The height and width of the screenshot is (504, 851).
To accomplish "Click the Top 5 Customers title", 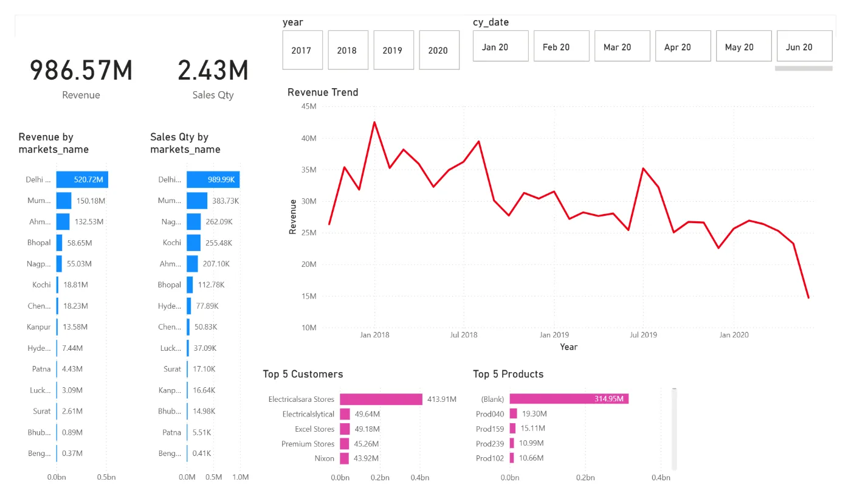I will click(x=303, y=375).
